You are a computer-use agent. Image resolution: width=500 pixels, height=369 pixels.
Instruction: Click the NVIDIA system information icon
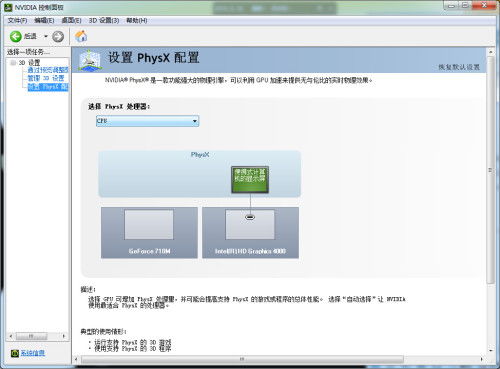[15, 353]
